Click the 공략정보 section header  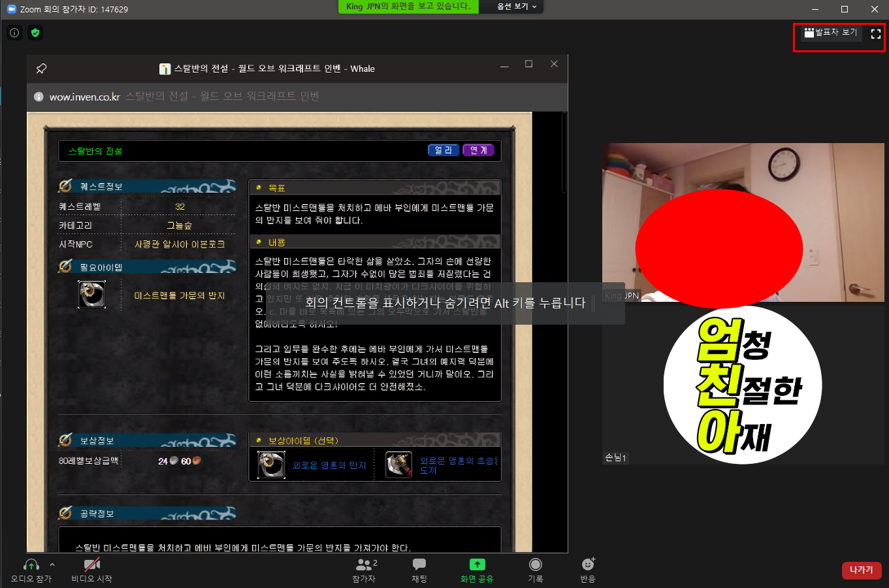coord(147,514)
